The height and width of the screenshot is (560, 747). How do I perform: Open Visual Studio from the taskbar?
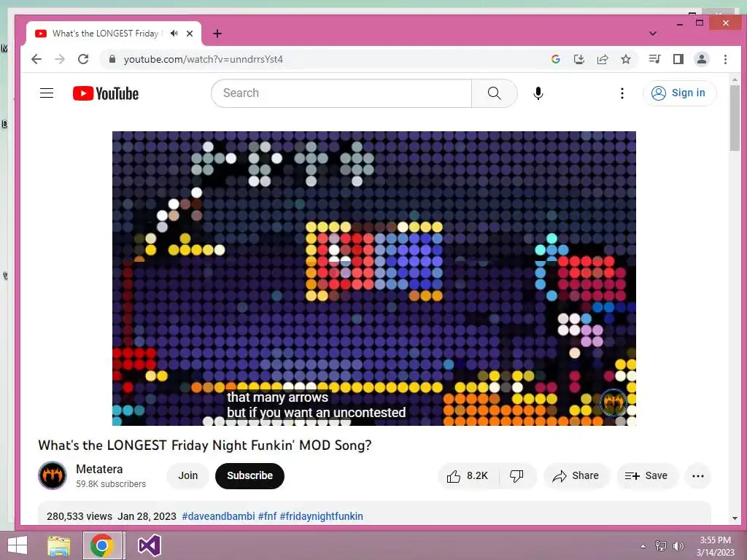(x=149, y=545)
